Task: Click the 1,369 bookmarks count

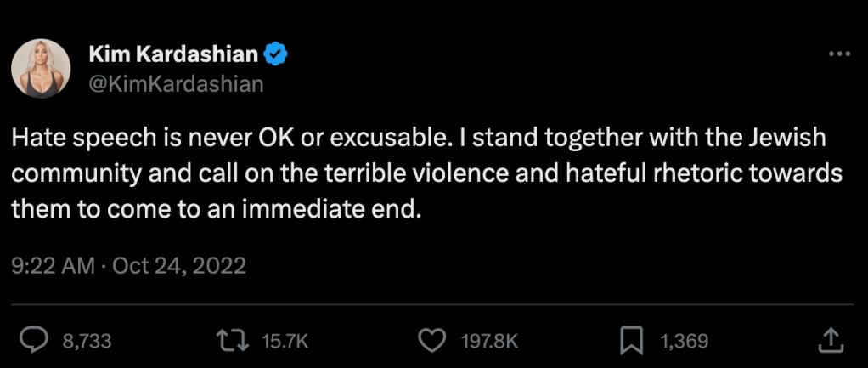Action: (x=684, y=341)
